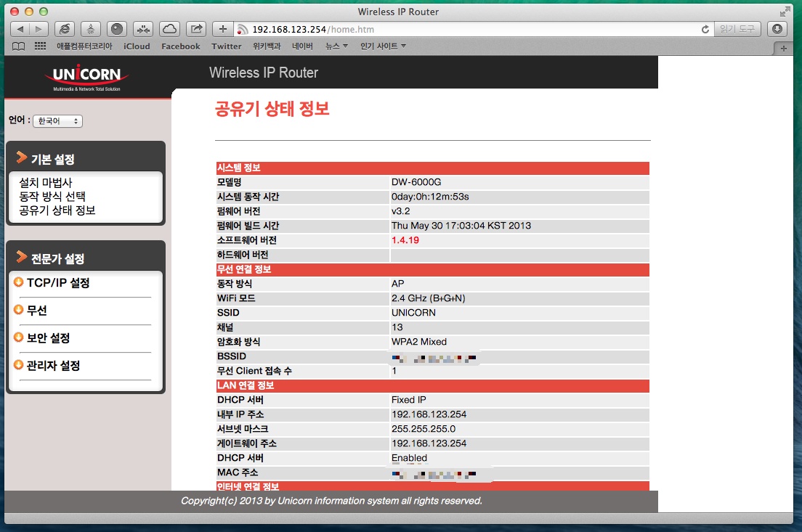Open 위키백과 bookmark
The height and width of the screenshot is (532, 802).
pos(267,46)
